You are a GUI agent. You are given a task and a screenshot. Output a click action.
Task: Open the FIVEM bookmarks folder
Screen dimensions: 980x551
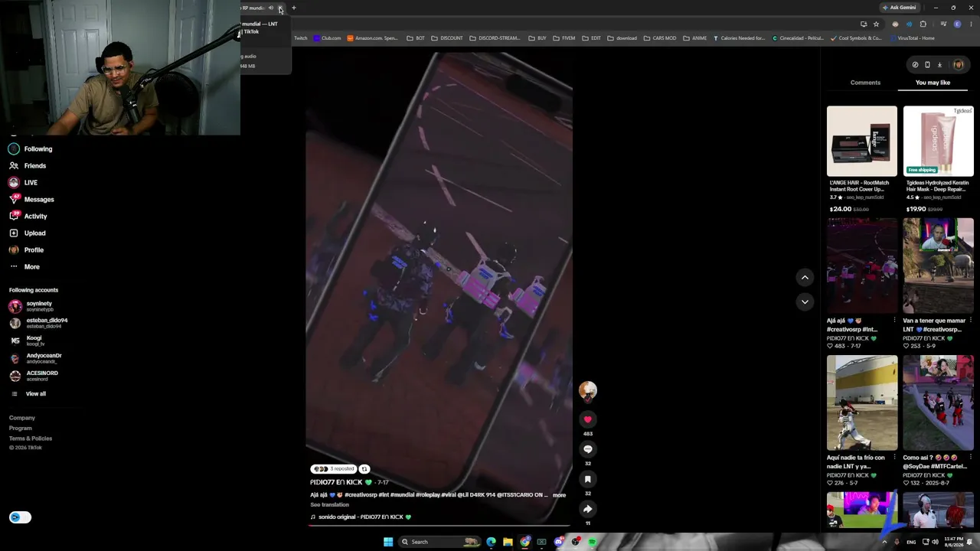pos(564,38)
